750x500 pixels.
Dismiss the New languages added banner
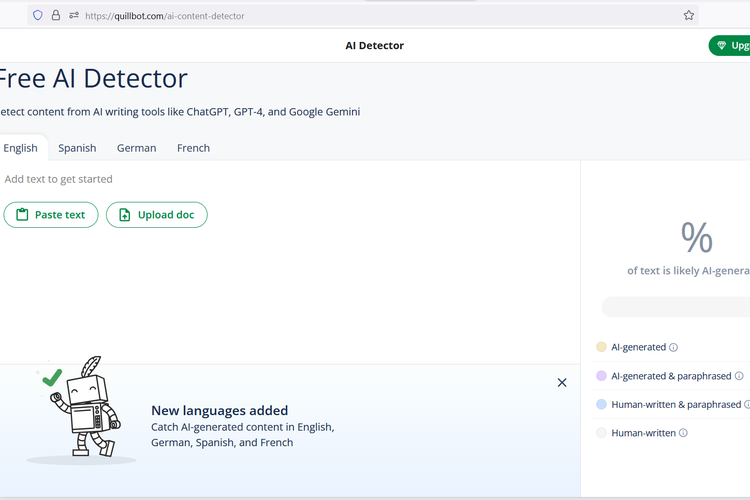tap(562, 382)
